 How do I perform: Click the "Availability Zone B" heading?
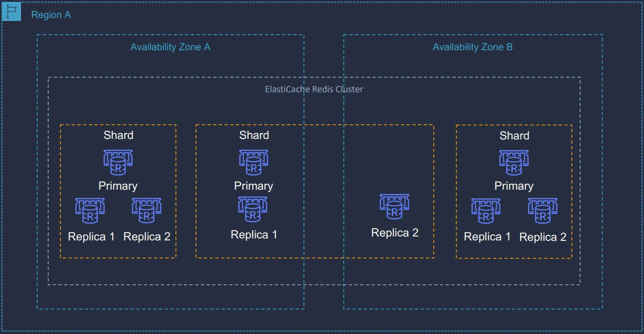click(x=473, y=47)
